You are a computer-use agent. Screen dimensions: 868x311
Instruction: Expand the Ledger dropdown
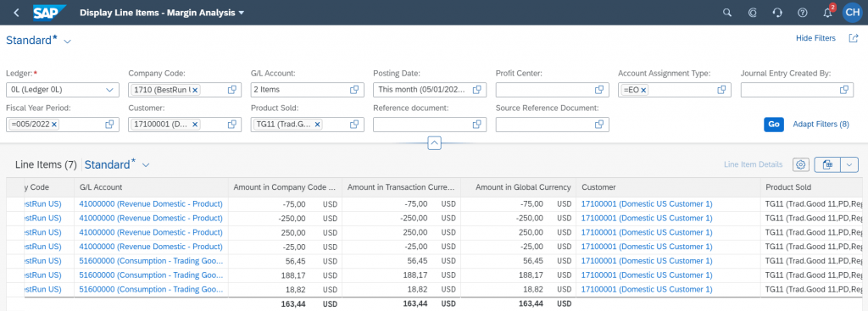(109, 90)
